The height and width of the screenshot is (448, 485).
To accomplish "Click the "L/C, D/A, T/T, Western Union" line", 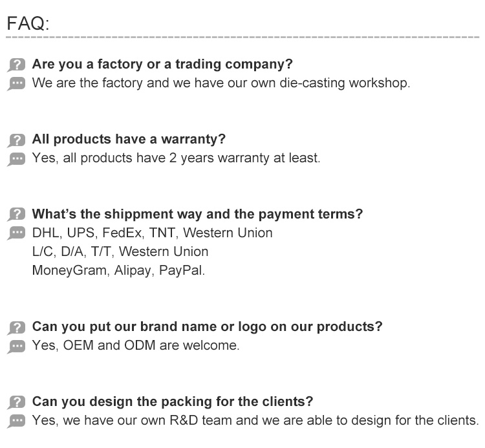I will point(120,251).
